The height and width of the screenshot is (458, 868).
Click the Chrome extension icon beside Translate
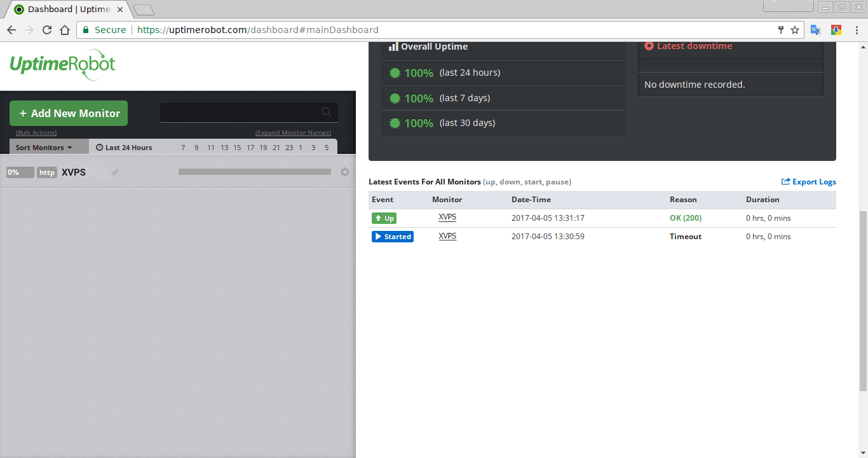coord(836,30)
